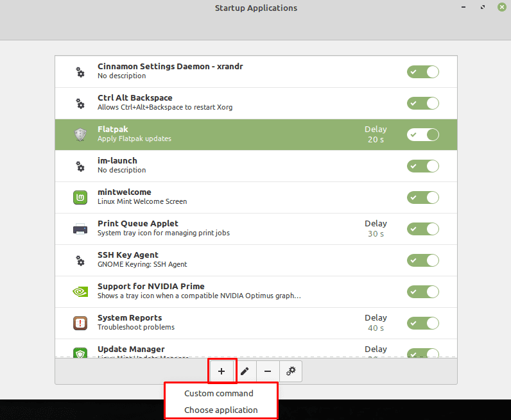The image size is (511, 420).
Task: Select the System Reports entry name
Action: [130, 318]
